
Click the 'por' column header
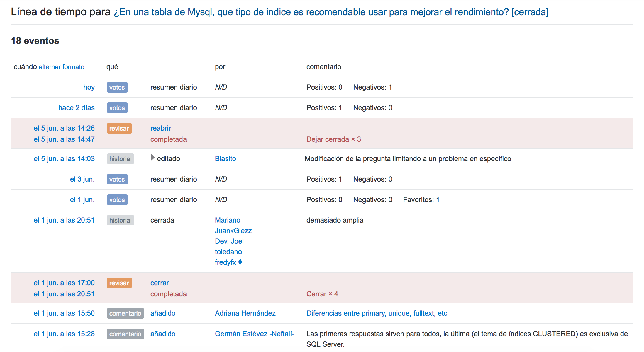(x=220, y=67)
